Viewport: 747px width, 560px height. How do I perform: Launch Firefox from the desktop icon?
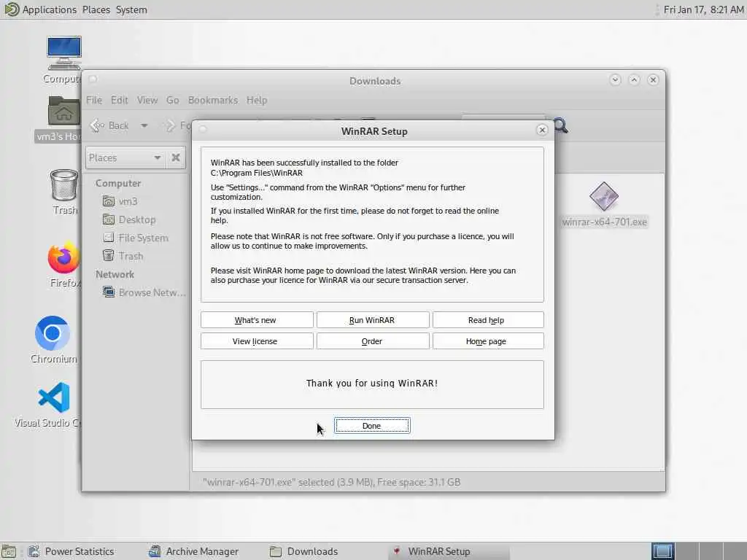pos(63,258)
